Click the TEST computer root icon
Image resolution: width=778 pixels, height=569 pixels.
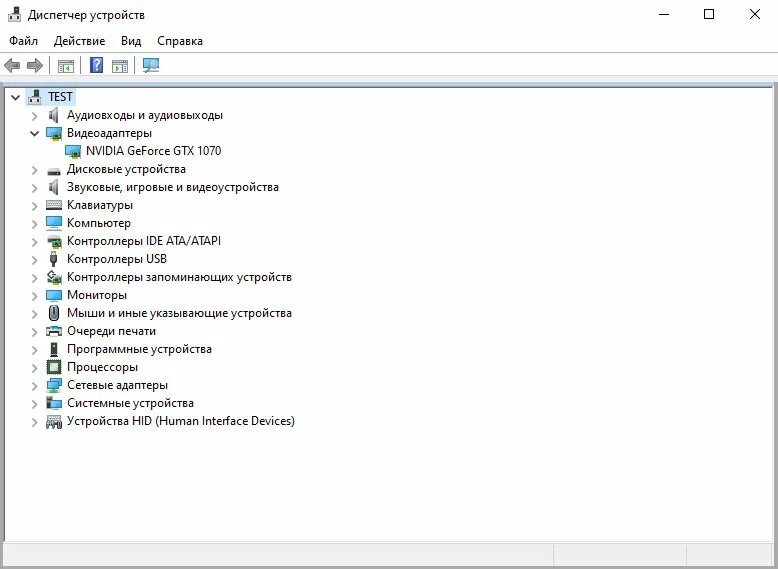pyautogui.click(x=35, y=97)
